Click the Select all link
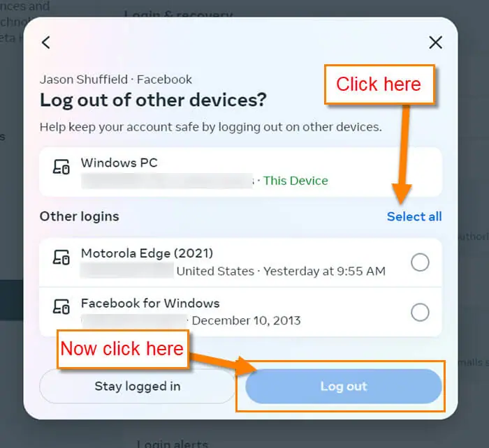Viewport: 489px width, 448px height. [x=414, y=216]
